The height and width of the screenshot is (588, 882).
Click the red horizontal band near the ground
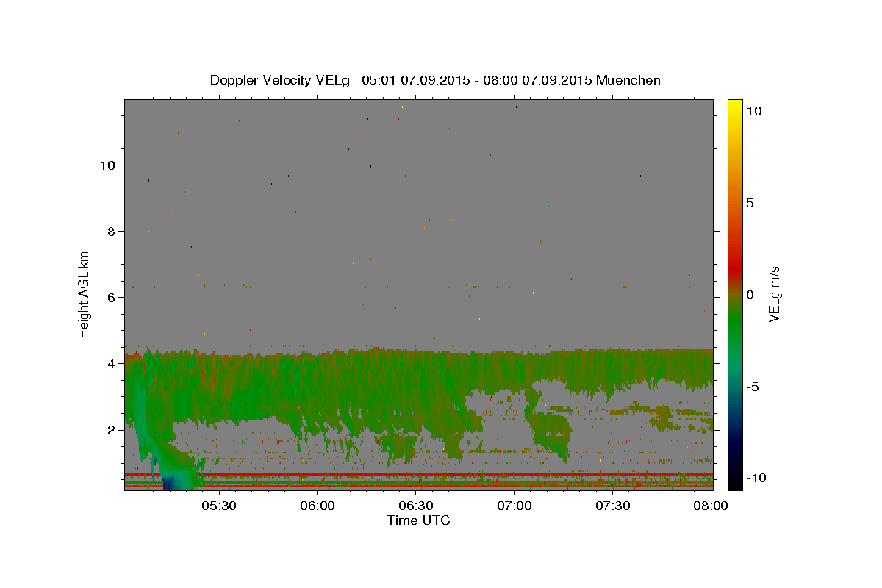tap(418, 475)
